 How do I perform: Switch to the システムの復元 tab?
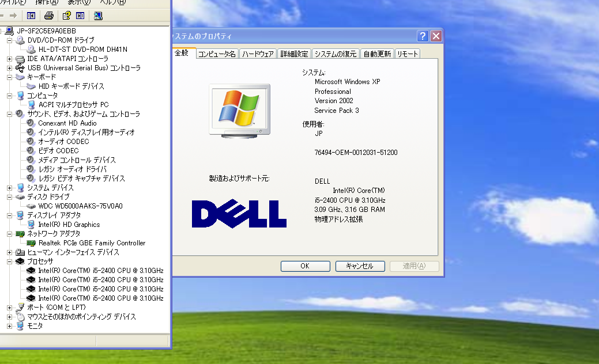(336, 54)
